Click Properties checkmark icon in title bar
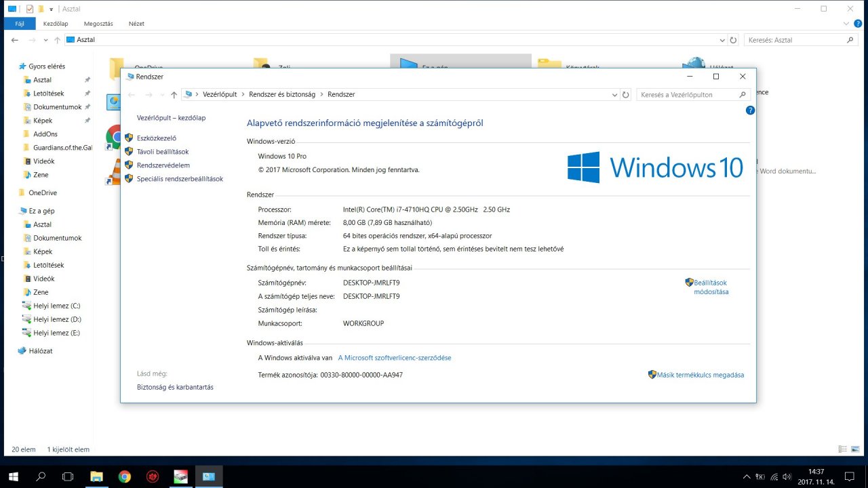868x488 pixels. pyautogui.click(x=29, y=9)
